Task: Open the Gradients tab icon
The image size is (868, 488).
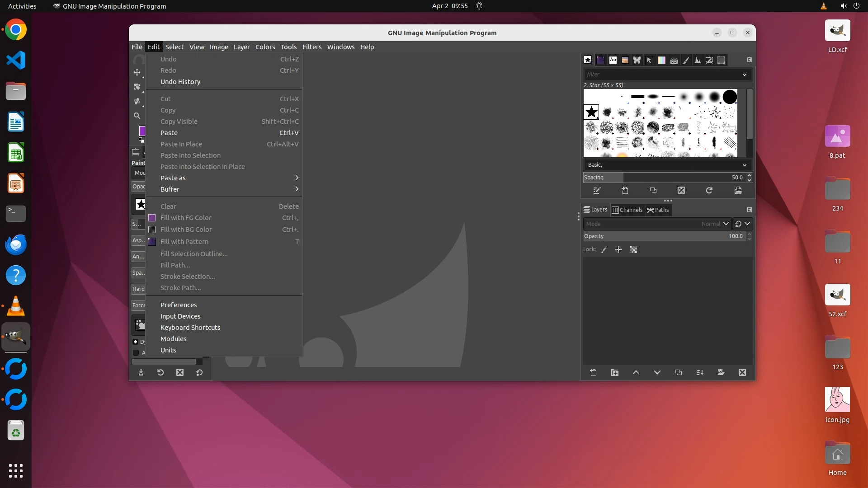Action: click(661, 60)
